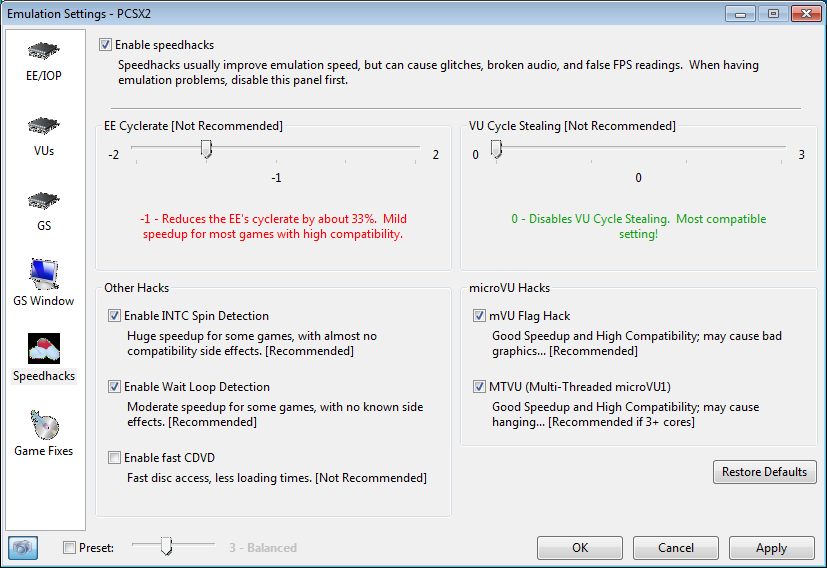Click the EE Cyclerate slider thumb
This screenshot has width=827, height=568.
206,149
